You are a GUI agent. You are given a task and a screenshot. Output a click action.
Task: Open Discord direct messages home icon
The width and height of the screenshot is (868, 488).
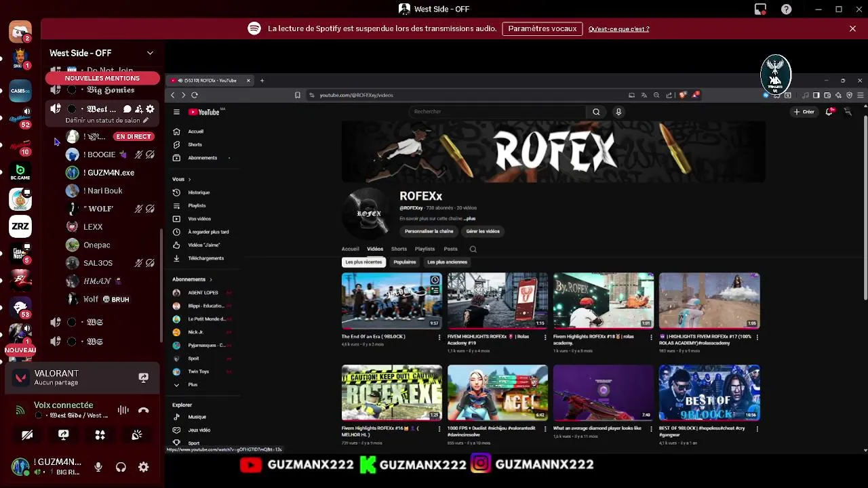click(20, 31)
